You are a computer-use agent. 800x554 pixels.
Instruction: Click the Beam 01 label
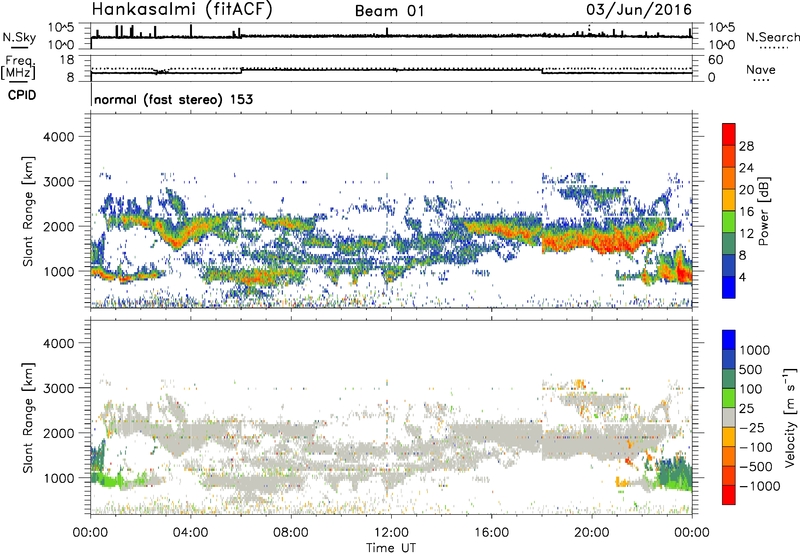click(x=390, y=11)
